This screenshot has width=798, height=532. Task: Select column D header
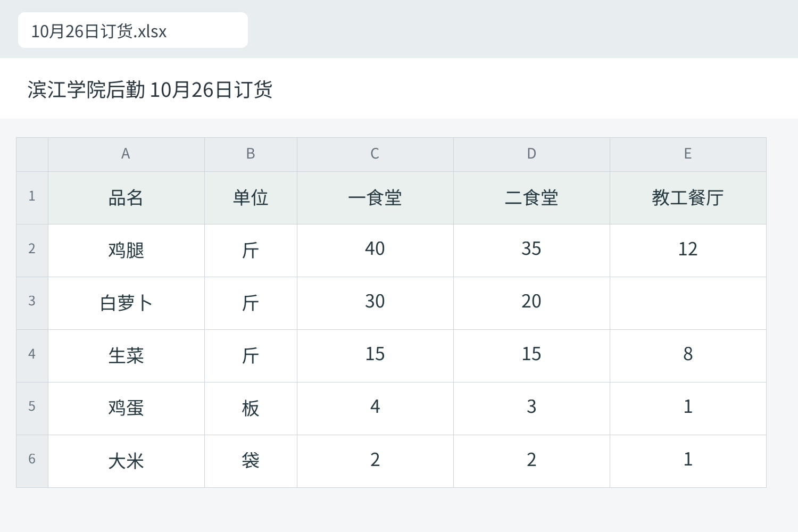click(531, 154)
